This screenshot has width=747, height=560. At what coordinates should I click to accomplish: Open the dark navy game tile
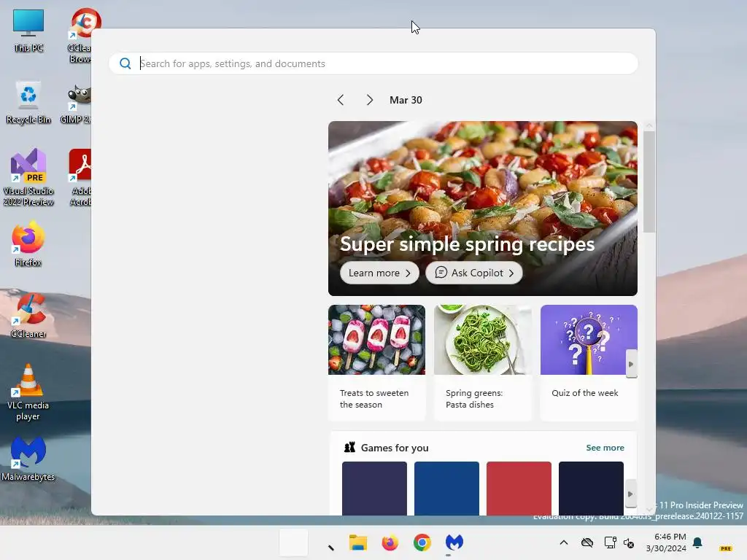pyautogui.click(x=591, y=488)
